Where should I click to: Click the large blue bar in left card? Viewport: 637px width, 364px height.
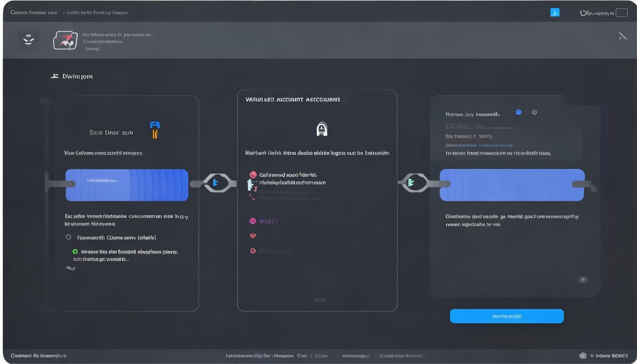point(127,185)
